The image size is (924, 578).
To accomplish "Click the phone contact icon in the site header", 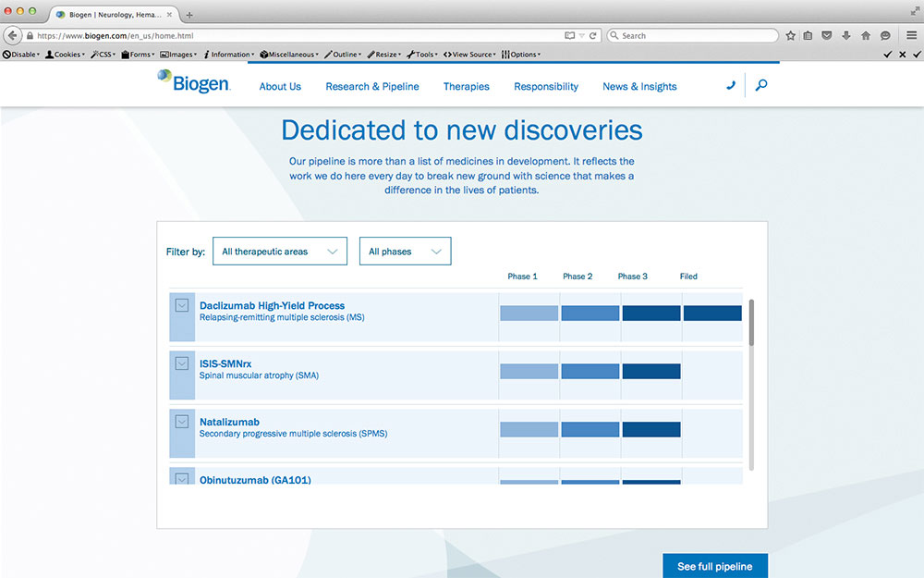I will pos(731,85).
